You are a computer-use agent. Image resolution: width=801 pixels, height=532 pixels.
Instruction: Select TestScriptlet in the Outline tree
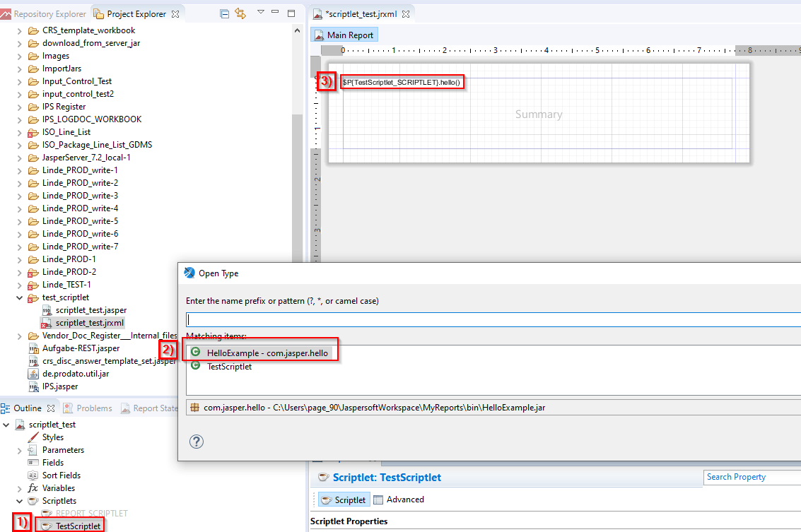(x=78, y=526)
